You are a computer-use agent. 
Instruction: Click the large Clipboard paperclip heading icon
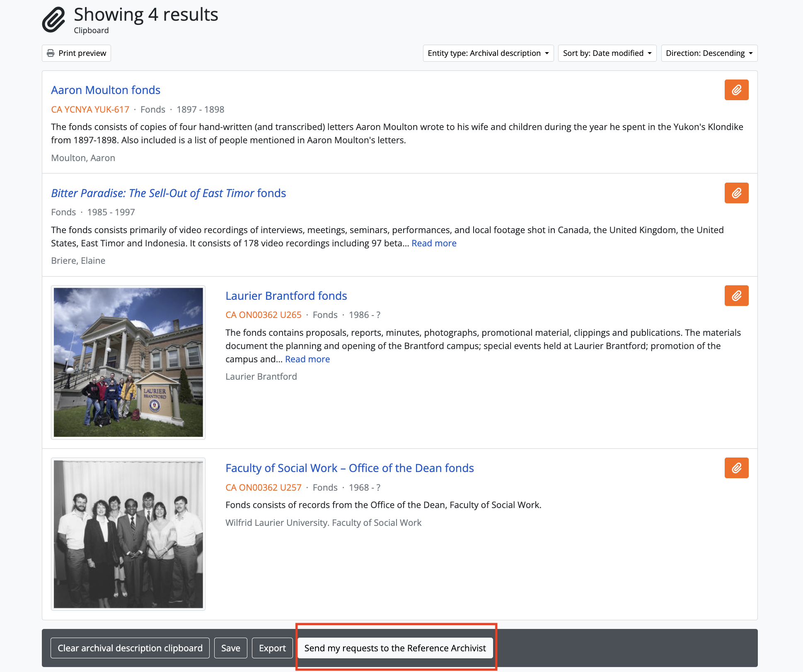tap(54, 19)
